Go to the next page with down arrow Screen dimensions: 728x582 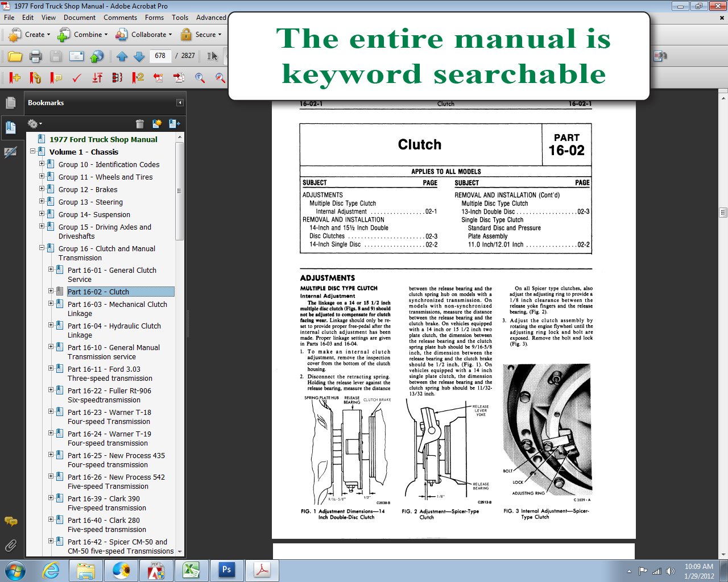(x=139, y=56)
